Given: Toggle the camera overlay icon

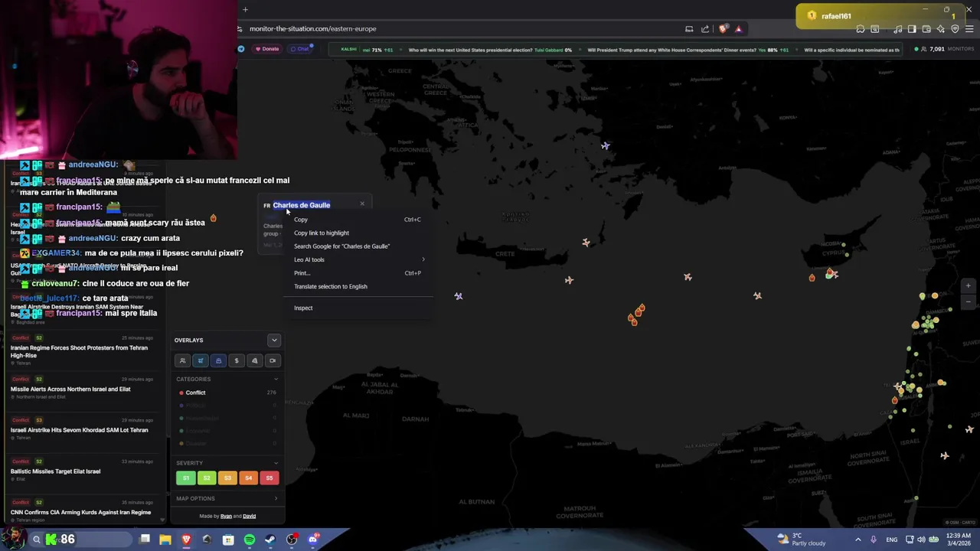Looking at the screenshot, I should coord(273,360).
